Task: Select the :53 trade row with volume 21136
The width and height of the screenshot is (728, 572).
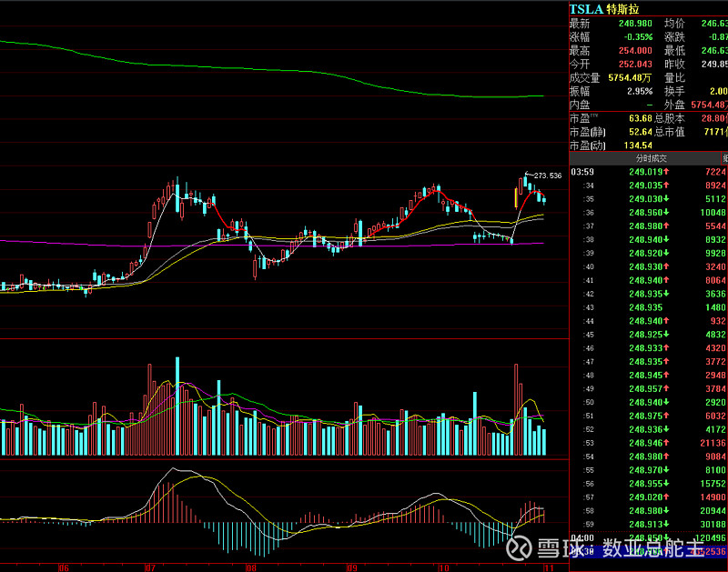Action: pyautogui.click(x=647, y=443)
